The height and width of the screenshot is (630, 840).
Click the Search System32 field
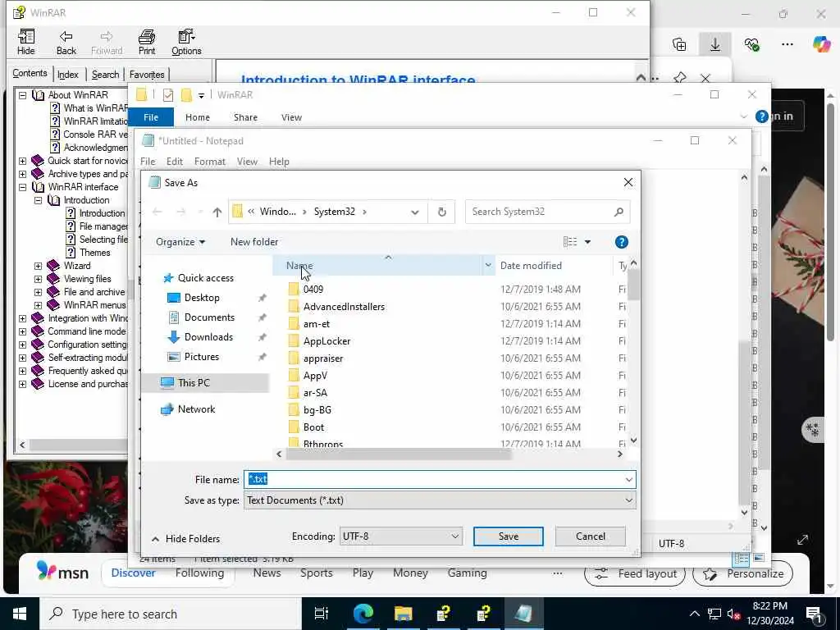pos(547,212)
